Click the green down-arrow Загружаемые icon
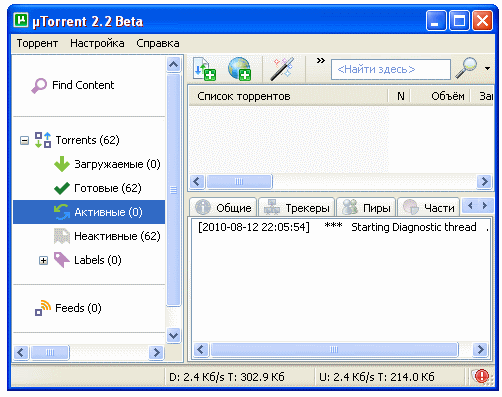 click(x=62, y=164)
